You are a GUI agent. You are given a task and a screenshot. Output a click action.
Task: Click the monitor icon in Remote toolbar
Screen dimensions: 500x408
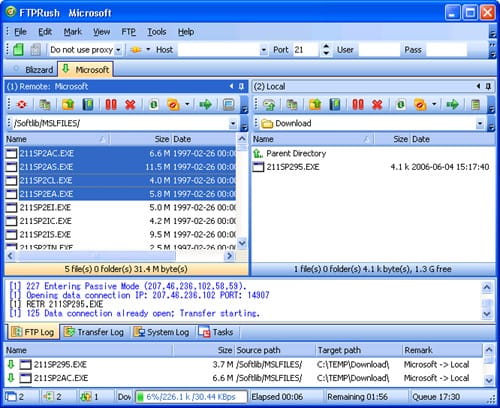(x=229, y=105)
